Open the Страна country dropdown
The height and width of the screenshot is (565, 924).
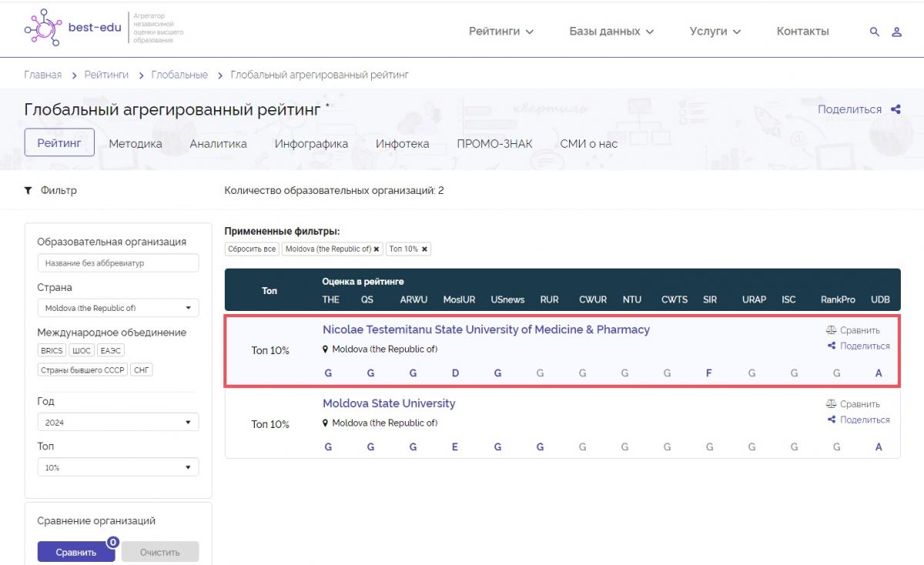coord(118,308)
